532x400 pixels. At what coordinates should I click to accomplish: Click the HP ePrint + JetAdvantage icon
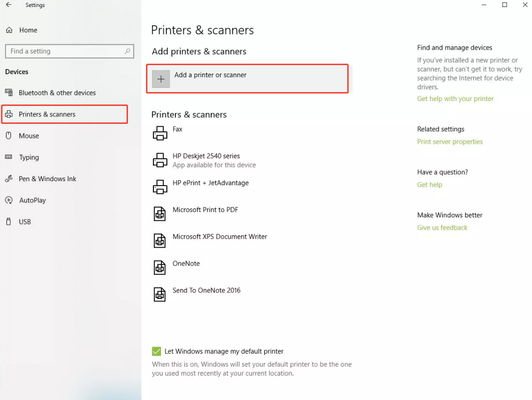(x=160, y=187)
